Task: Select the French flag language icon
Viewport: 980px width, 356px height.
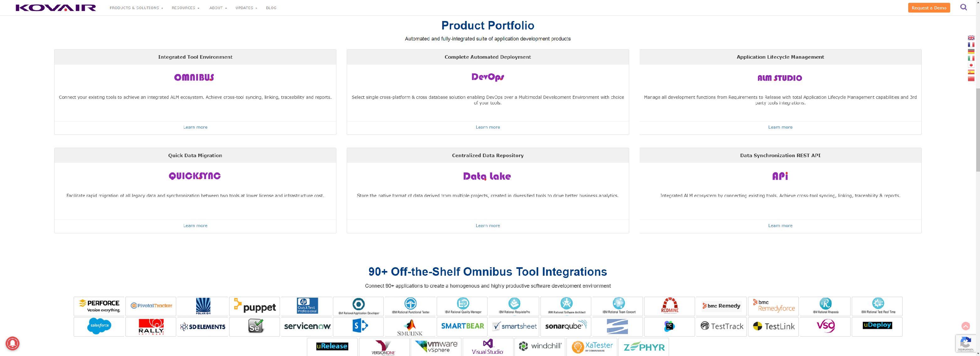Action: pos(971,45)
